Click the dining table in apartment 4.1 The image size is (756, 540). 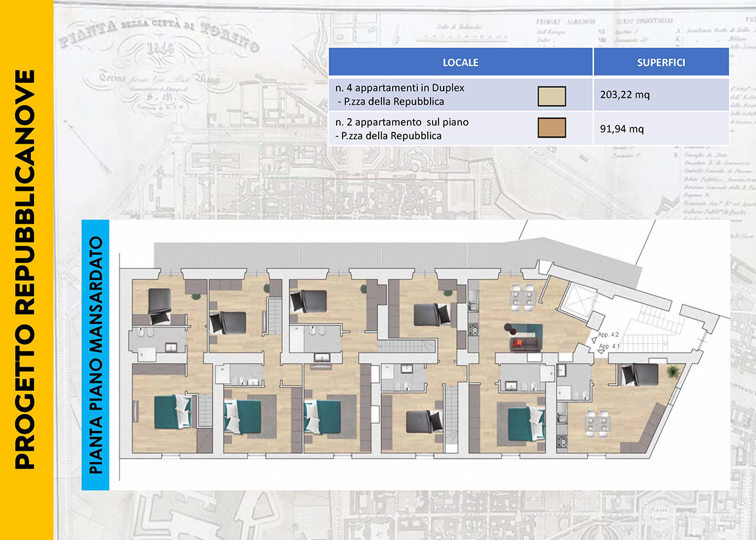pyautogui.click(x=600, y=423)
